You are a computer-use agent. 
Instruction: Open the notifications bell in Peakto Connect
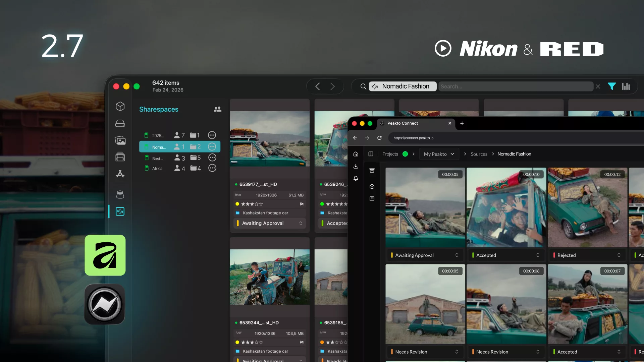coord(356,178)
